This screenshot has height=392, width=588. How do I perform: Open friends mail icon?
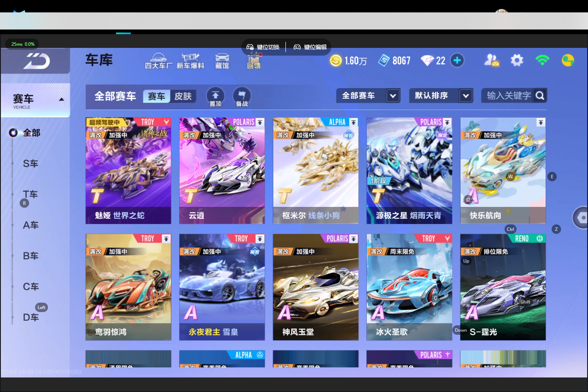(x=492, y=60)
